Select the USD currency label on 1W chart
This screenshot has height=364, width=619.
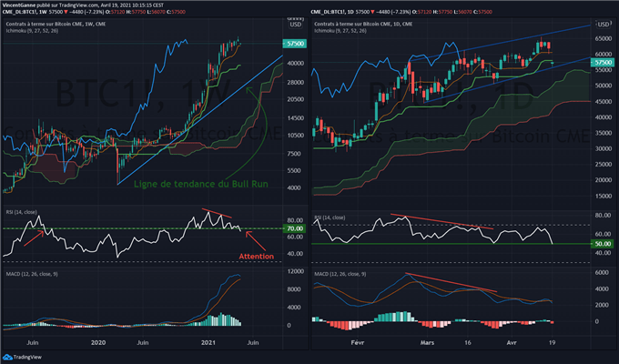pyautogui.click(x=296, y=25)
